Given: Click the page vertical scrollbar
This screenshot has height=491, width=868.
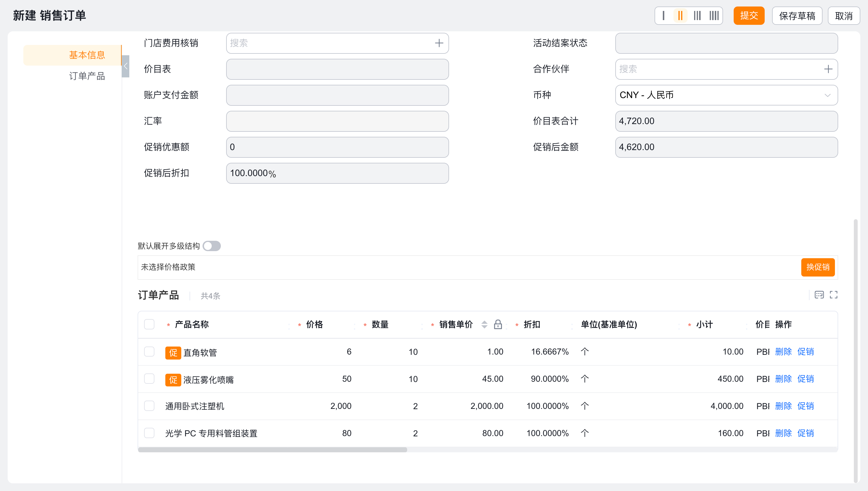Looking at the screenshot, I should (856, 351).
